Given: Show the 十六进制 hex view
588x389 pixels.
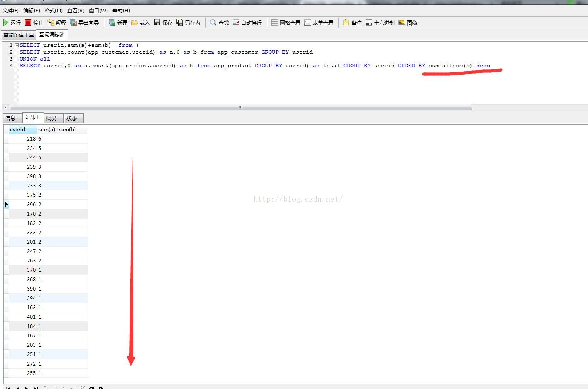Looking at the screenshot, I should coord(380,23).
